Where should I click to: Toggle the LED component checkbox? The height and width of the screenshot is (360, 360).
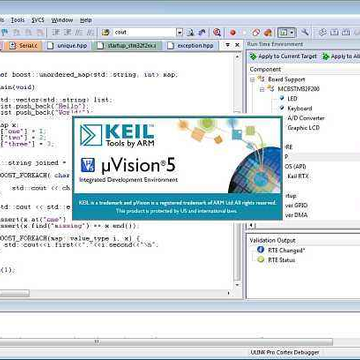coord(282,98)
